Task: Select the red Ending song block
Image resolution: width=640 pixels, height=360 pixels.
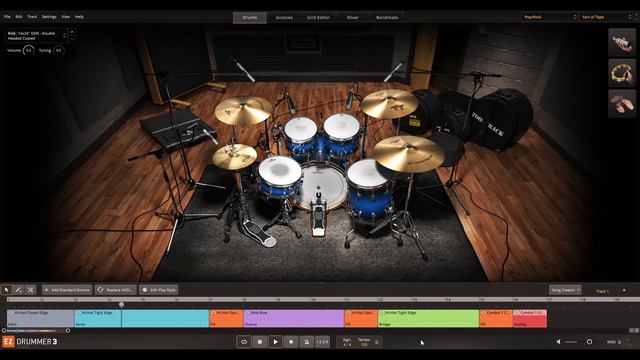Action: pyautogui.click(x=530, y=318)
